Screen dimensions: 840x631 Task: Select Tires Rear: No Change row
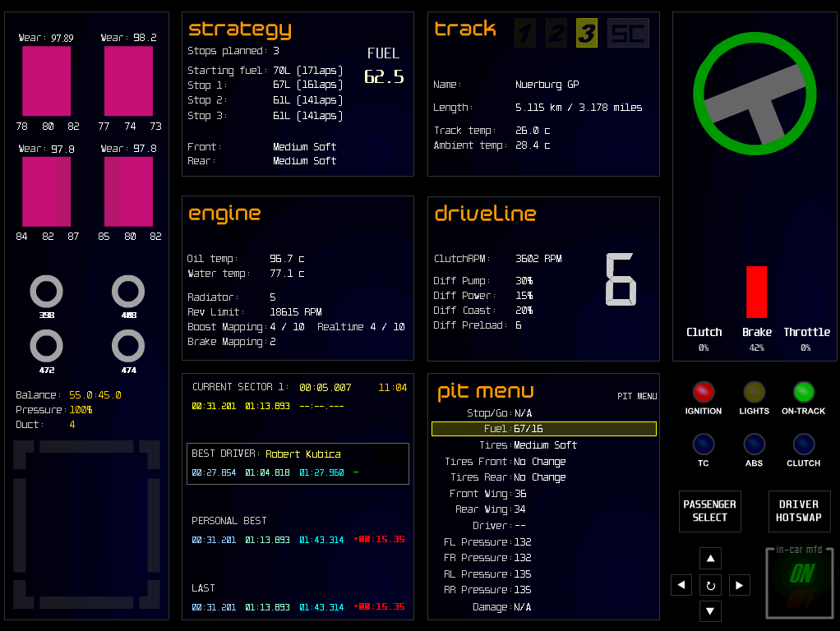[508, 477]
